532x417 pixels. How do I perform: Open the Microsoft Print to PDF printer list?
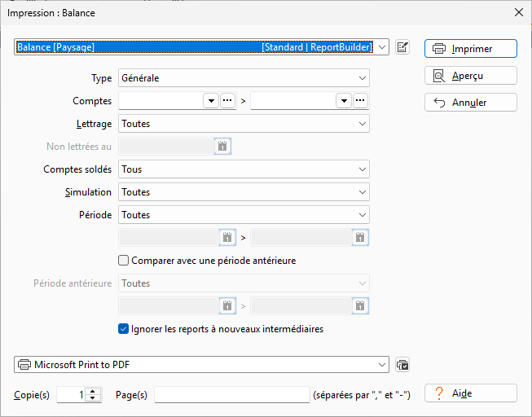(x=201, y=365)
